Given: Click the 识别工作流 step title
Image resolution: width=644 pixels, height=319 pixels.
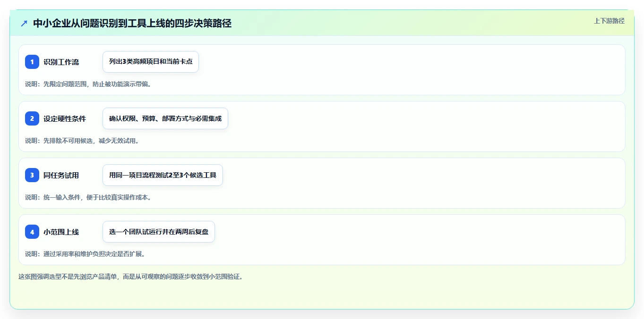Looking at the screenshot, I should [x=61, y=62].
